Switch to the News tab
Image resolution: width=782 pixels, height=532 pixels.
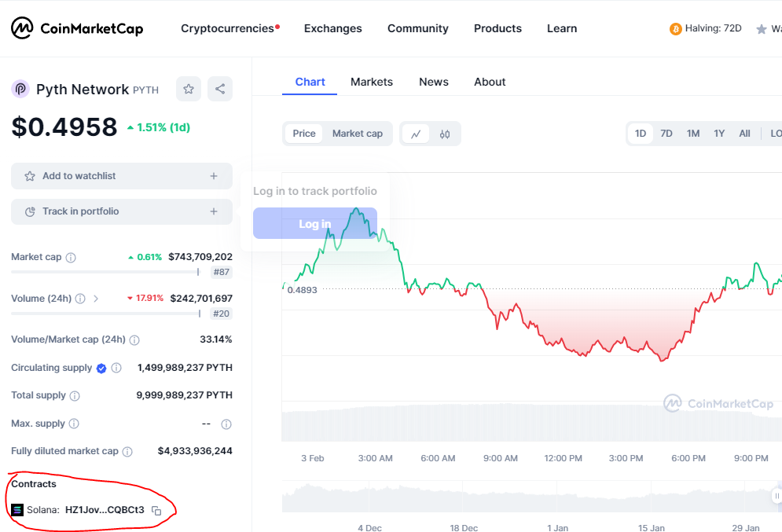[433, 83]
